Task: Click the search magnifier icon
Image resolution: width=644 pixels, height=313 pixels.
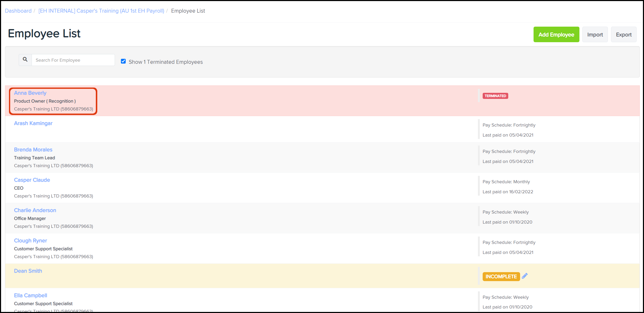Action: click(x=25, y=60)
